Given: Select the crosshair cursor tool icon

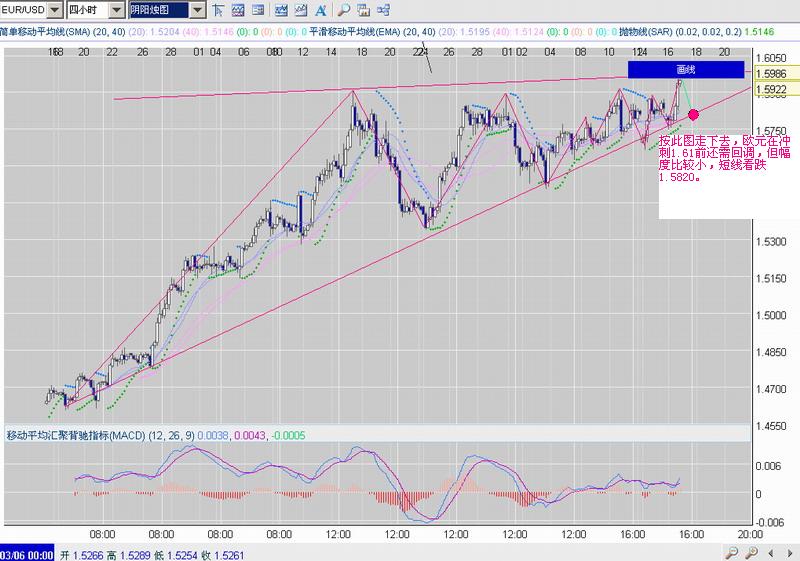Looking at the screenshot, I should coord(218,10).
